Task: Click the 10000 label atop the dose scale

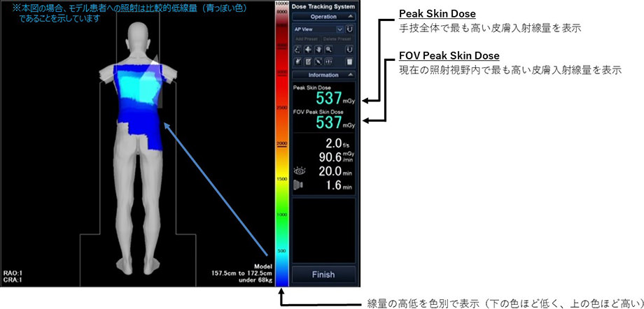Action: [x=281, y=3]
